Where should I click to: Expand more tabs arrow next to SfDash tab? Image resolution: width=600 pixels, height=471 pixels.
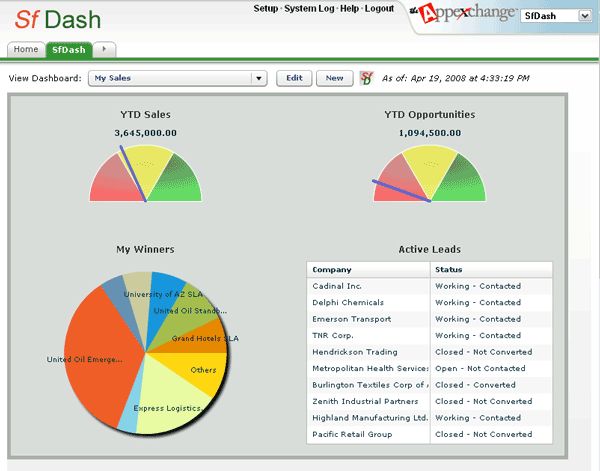click(104, 49)
